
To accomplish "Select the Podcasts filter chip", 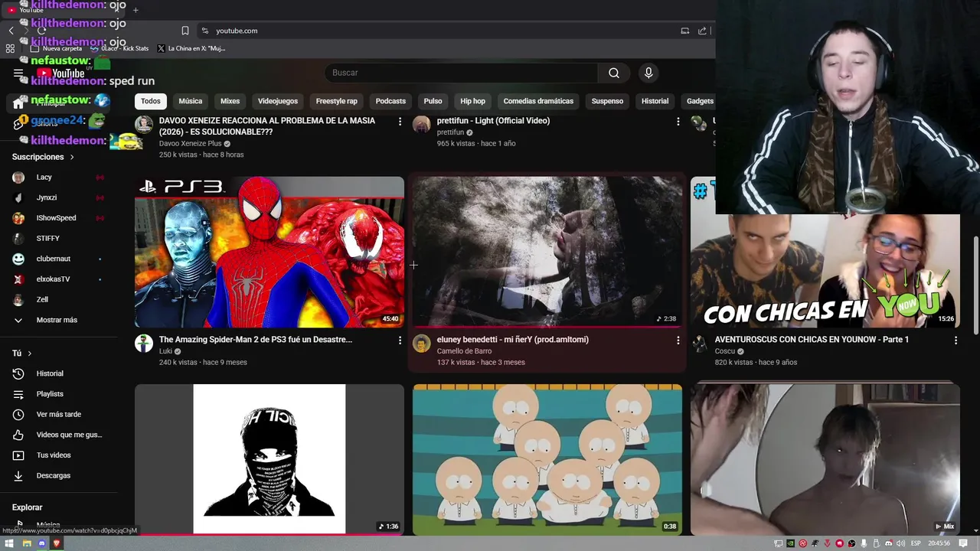I will [x=390, y=101].
